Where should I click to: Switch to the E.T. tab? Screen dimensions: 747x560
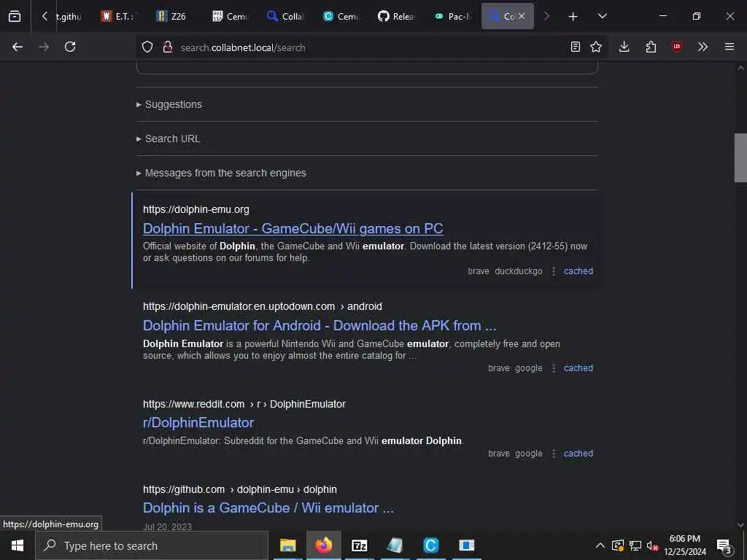(x=119, y=17)
